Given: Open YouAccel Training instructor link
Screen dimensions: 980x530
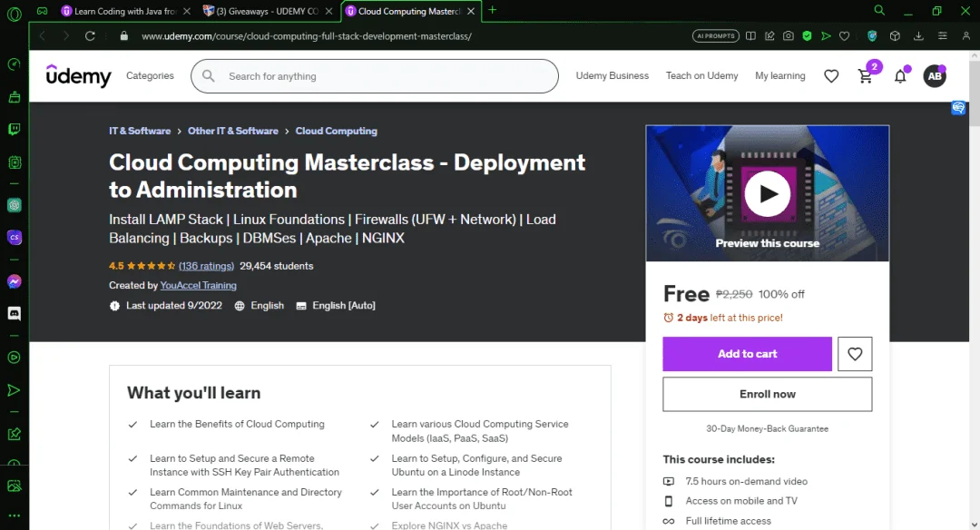Looking at the screenshot, I should point(198,285).
